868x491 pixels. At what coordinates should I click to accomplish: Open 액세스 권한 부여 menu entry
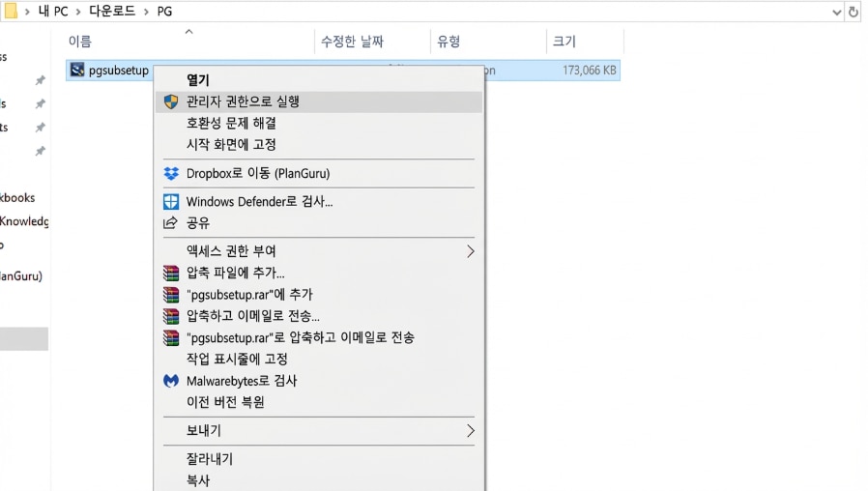[x=319, y=250]
